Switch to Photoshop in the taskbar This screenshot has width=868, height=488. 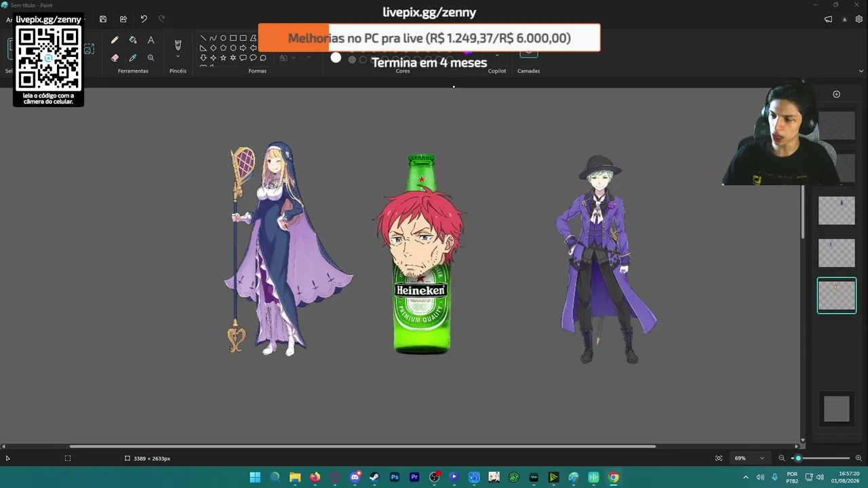(x=395, y=477)
